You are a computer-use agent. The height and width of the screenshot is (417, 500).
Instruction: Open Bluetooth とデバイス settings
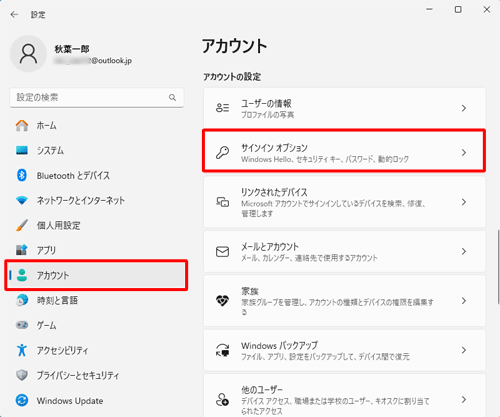point(97,175)
